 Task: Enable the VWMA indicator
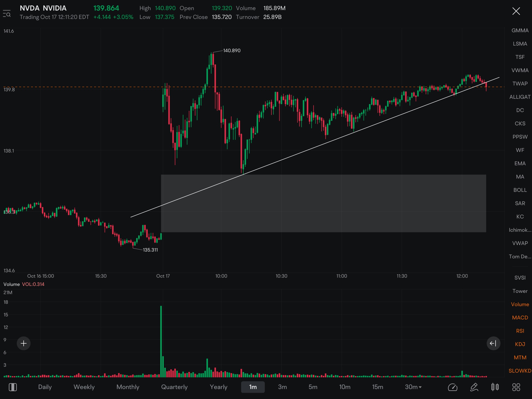point(520,70)
